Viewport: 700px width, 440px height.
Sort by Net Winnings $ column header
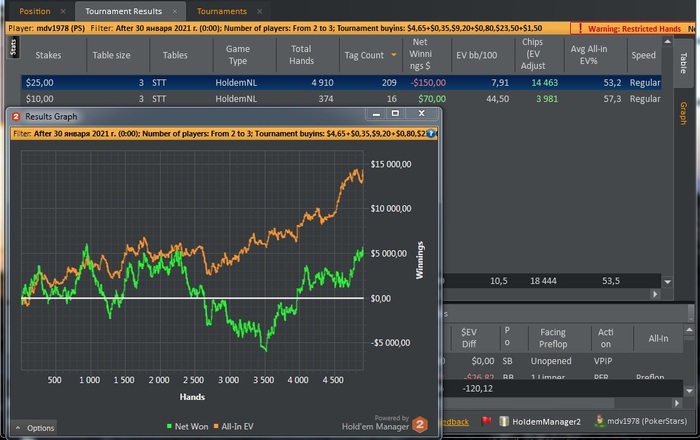(421, 54)
